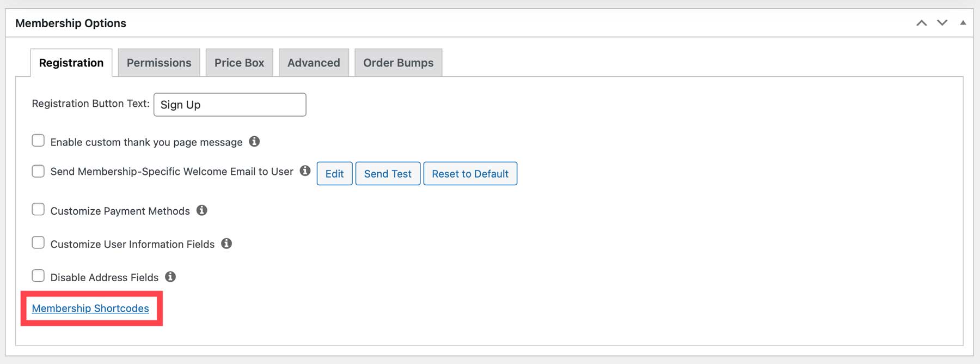980x364 pixels.
Task: Click info icon for Customize User Information Fields
Action: [x=226, y=244]
